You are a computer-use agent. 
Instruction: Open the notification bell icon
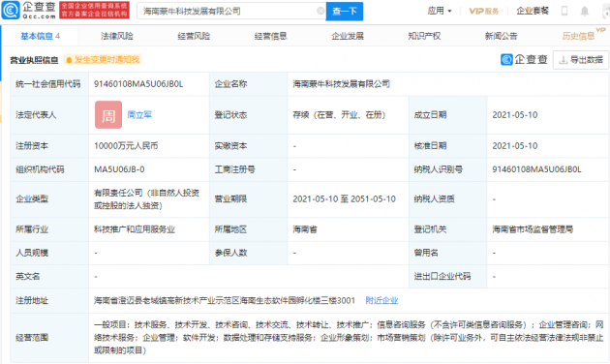584,11
